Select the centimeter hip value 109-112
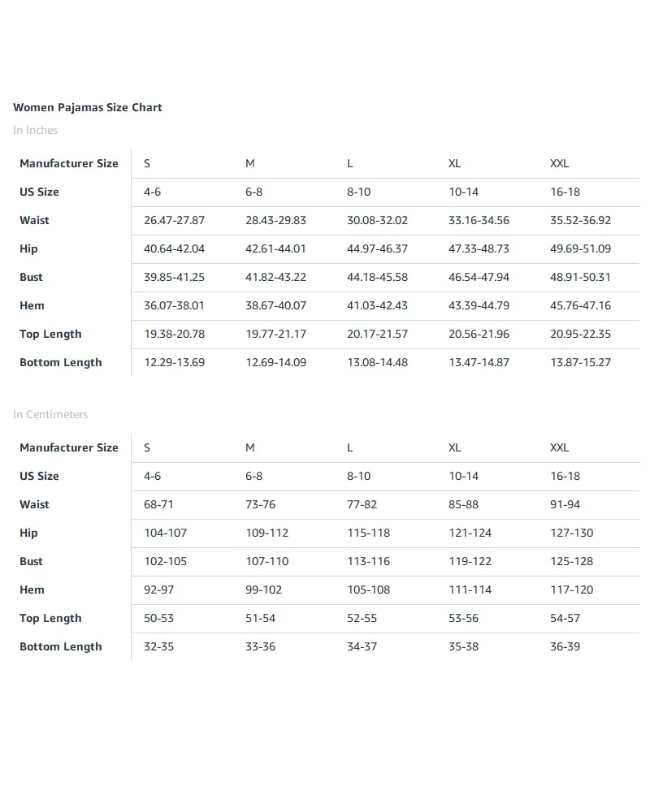The image size is (650, 812). click(266, 533)
